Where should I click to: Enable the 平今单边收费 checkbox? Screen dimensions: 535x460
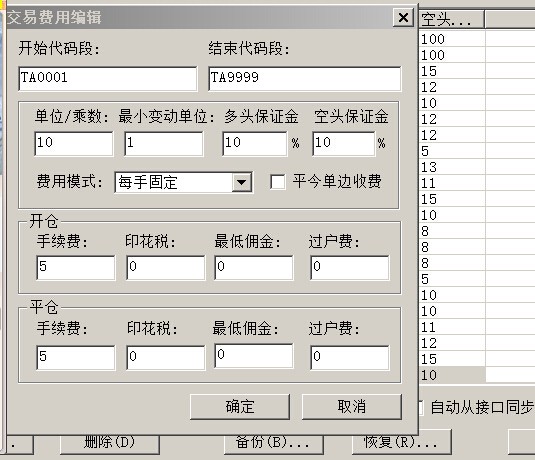(x=278, y=182)
